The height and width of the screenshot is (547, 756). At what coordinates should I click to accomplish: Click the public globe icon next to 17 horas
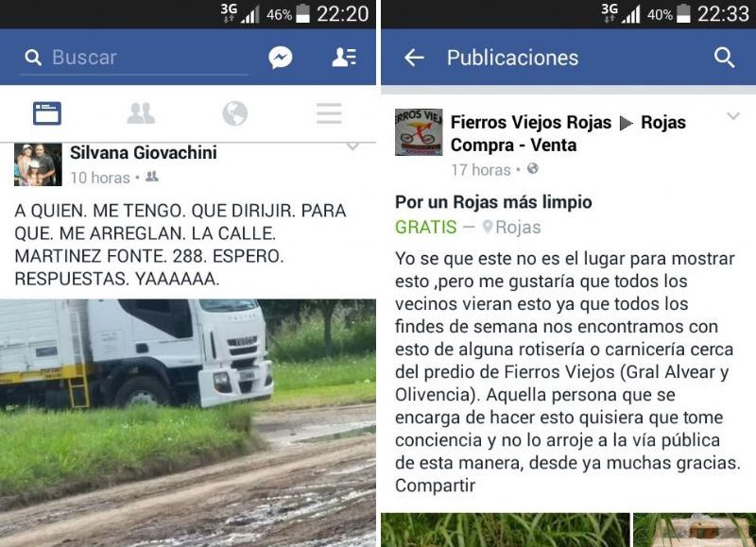(x=533, y=168)
